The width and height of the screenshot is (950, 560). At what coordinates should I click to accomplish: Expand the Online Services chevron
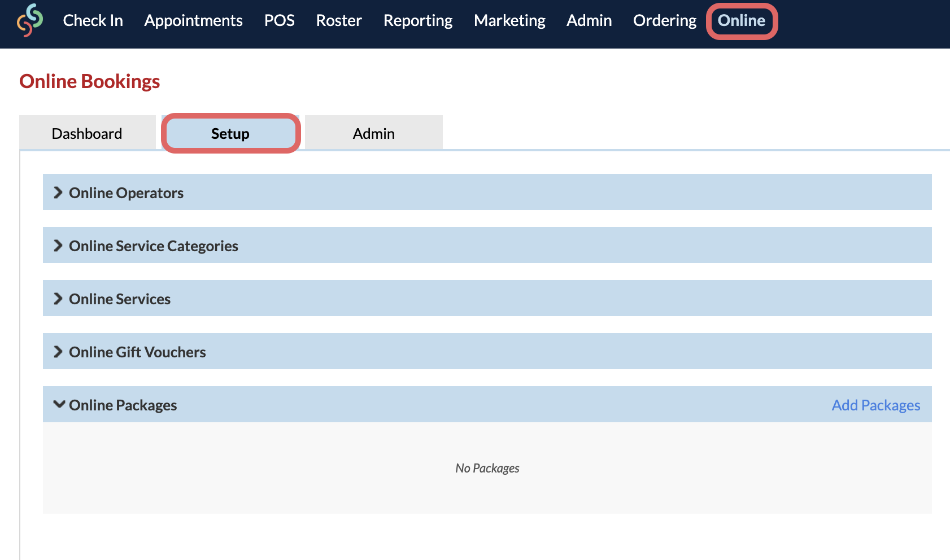pyautogui.click(x=58, y=299)
